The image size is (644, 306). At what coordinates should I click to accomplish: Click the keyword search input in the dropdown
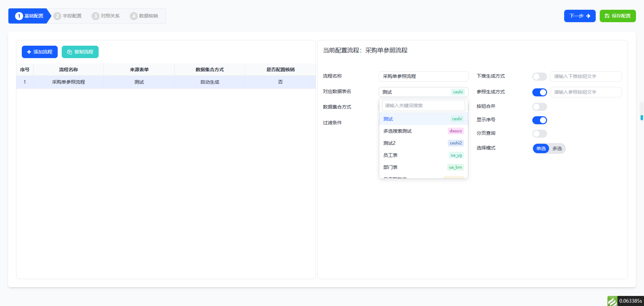pos(423,105)
